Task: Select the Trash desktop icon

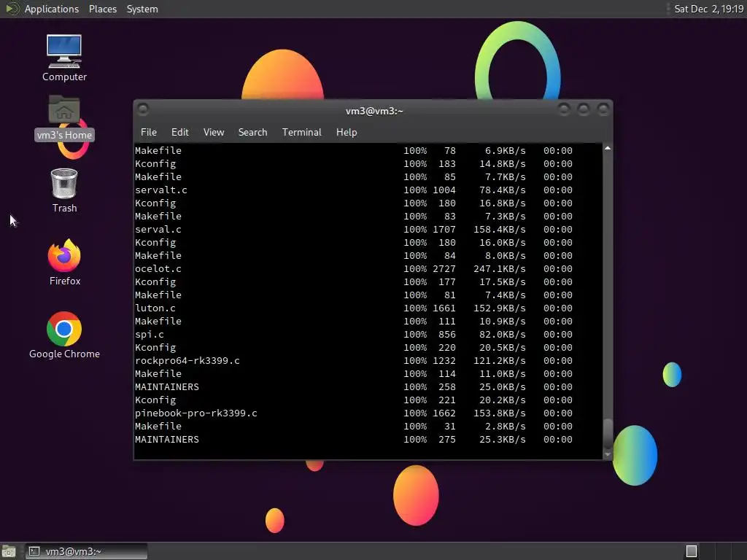Action: click(64, 190)
